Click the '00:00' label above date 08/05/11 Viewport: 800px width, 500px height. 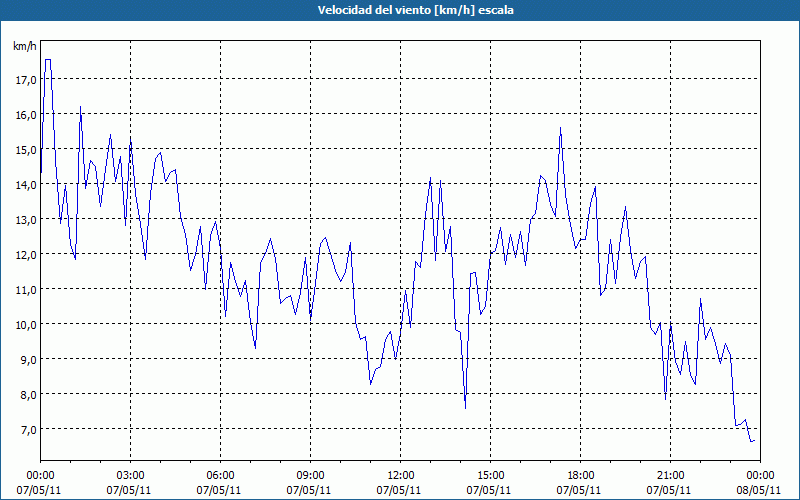760,476
